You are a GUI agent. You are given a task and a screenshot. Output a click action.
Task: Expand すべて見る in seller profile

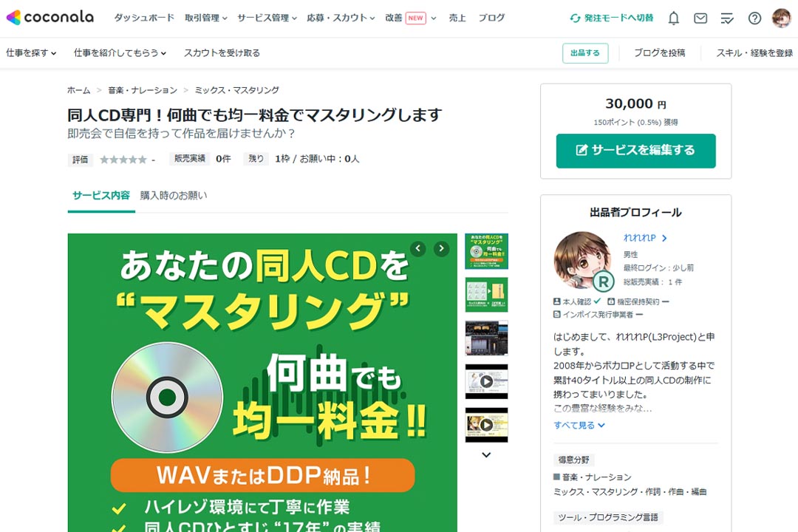579,425
